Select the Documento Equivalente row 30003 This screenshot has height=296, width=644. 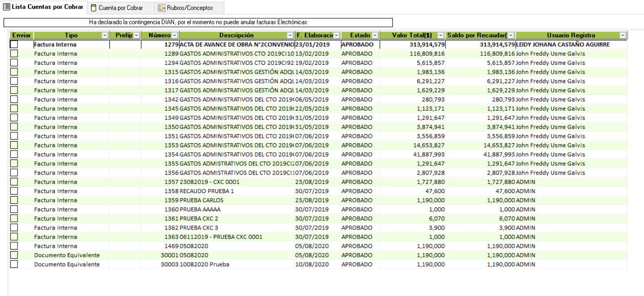click(67, 264)
